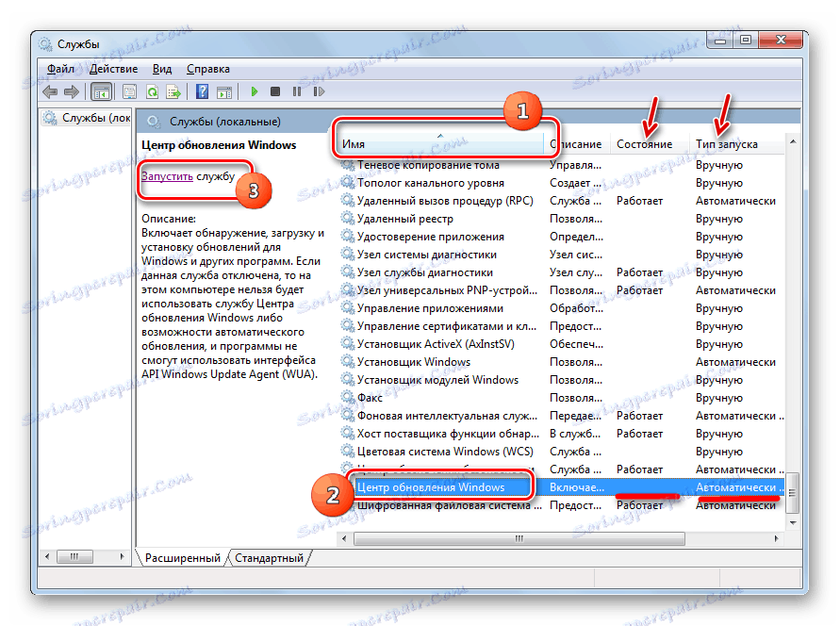
Task: Select Удостоверение приложения service
Action: click(x=431, y=237)
